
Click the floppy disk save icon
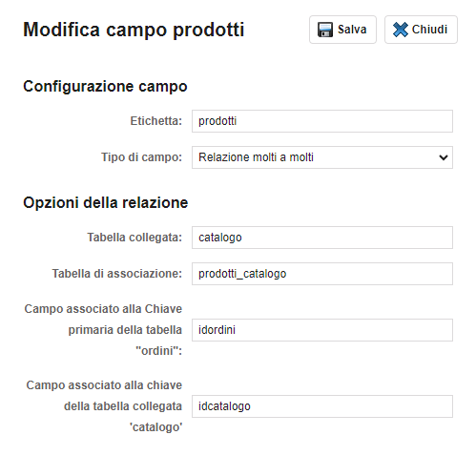point(325,30)
